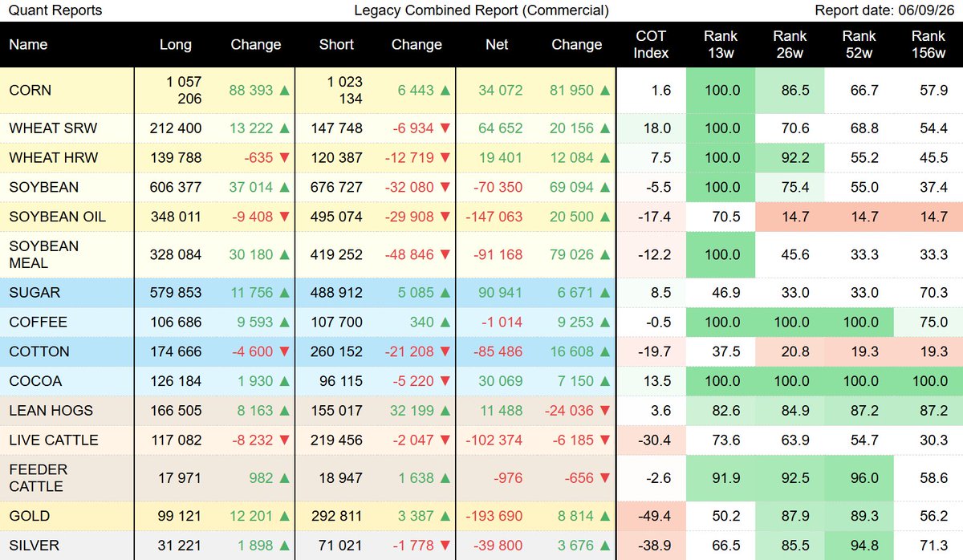
Task: Click the SUGAR row name
Action: [35, 293]
